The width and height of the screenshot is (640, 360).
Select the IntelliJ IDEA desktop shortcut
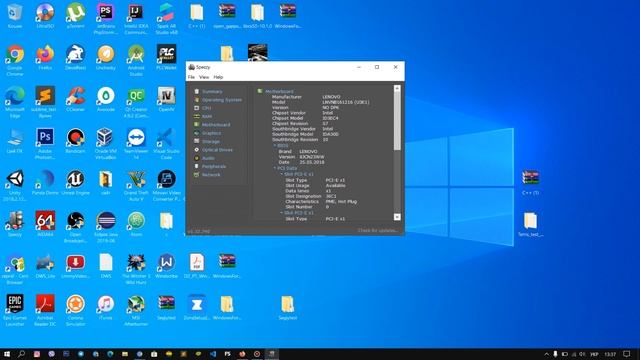pyautogui.click(x=136, y=19)
